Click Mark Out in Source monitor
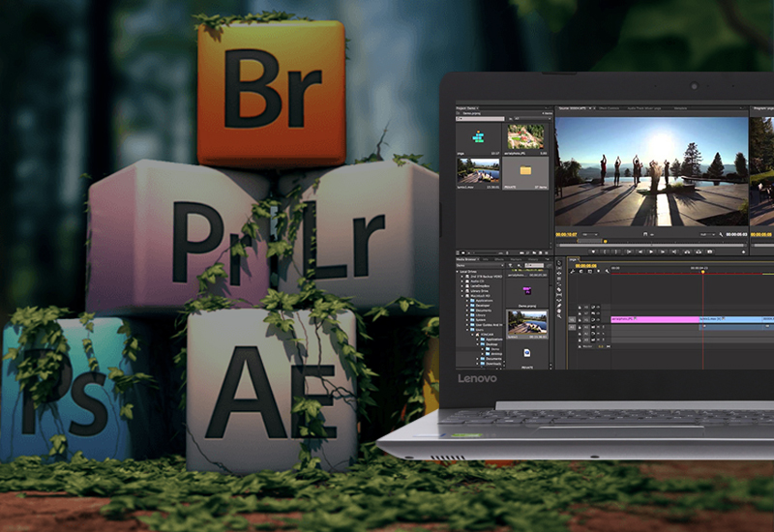Screen dimensions: 774x532 click(616, 251)
